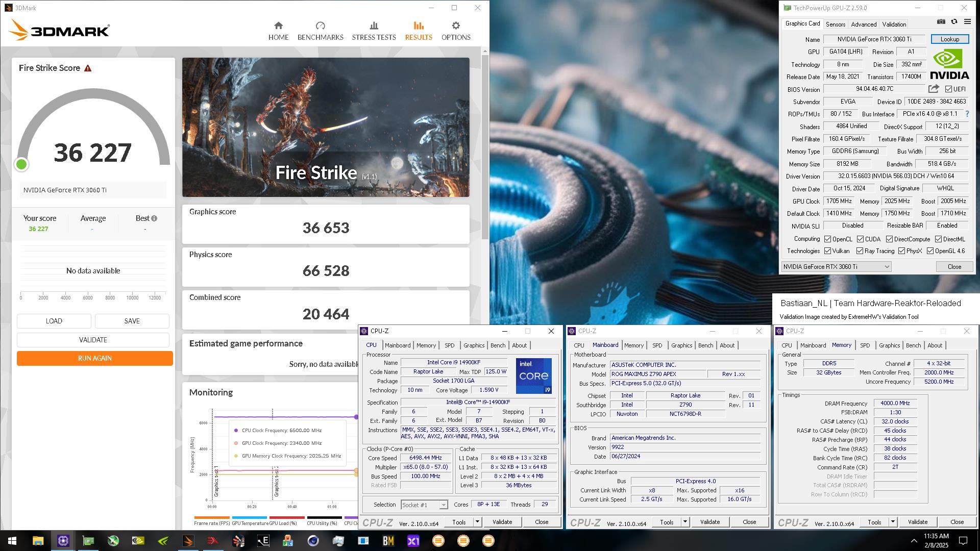Image resolution: width=980 pixels, height=551 pixels.
Task: Toggle the CUDA checkbox
Action: click(x=861, y=239)
